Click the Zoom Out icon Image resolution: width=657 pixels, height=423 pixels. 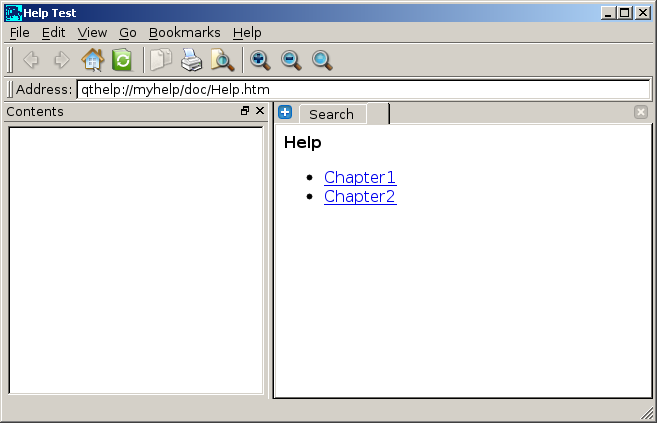291,60
